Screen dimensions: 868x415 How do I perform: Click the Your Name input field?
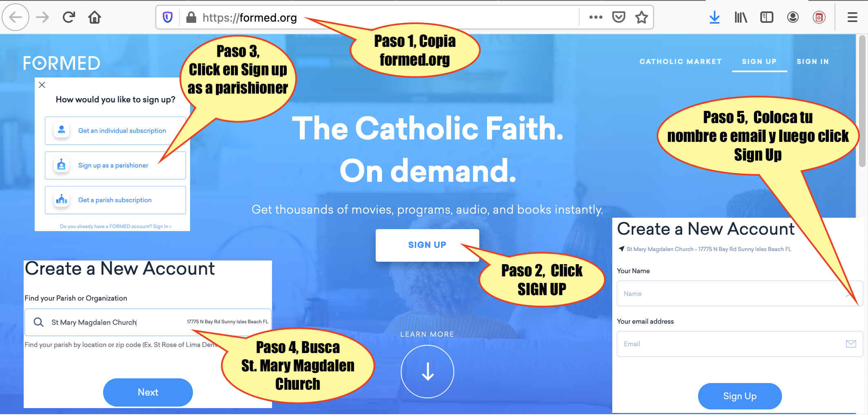click(x=740, y=293)
